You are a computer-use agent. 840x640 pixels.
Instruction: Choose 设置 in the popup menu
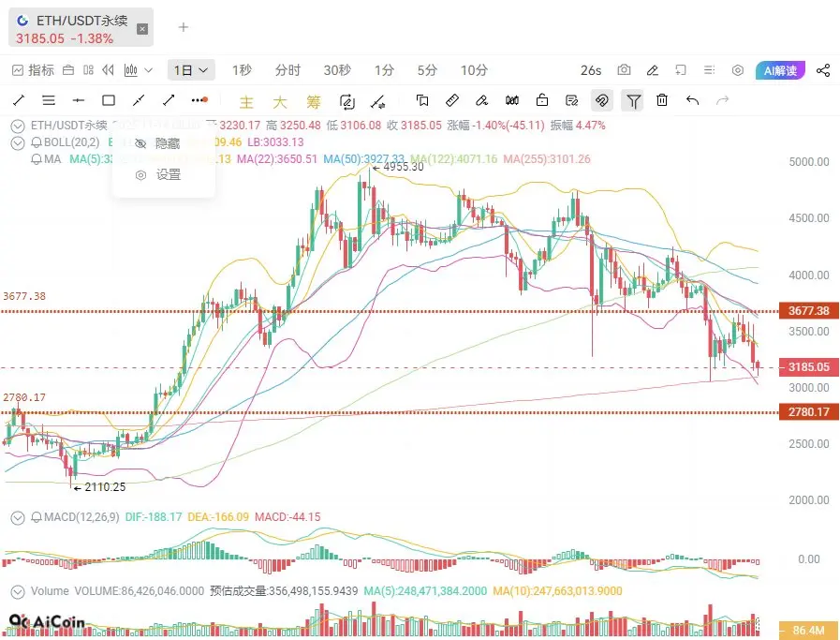pos(158,175)
